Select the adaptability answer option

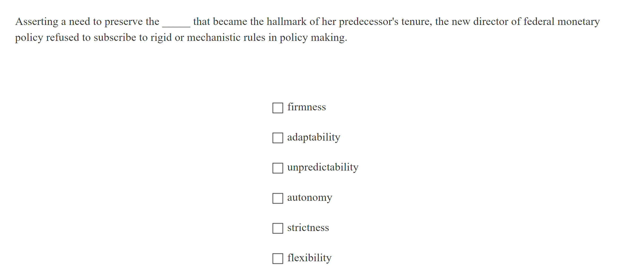pyautogui.click(x=278, y=138)
